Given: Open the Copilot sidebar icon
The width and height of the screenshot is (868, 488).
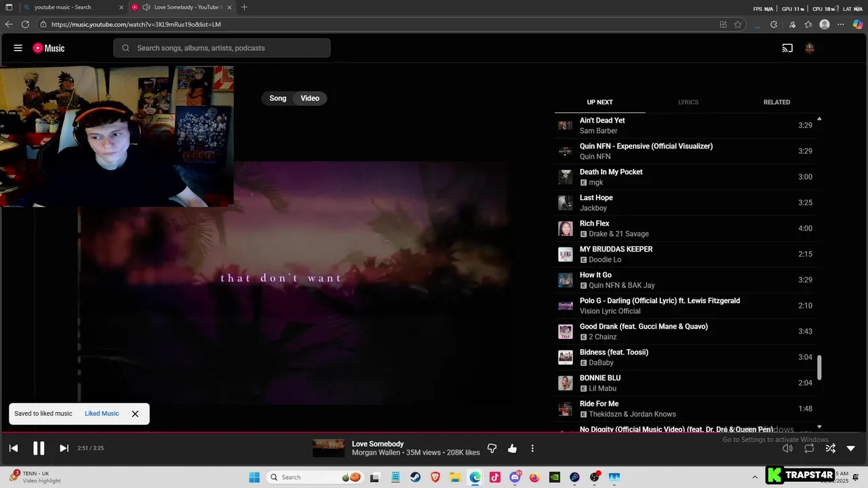Looking at the screenshot, I should tap(858, 24).
